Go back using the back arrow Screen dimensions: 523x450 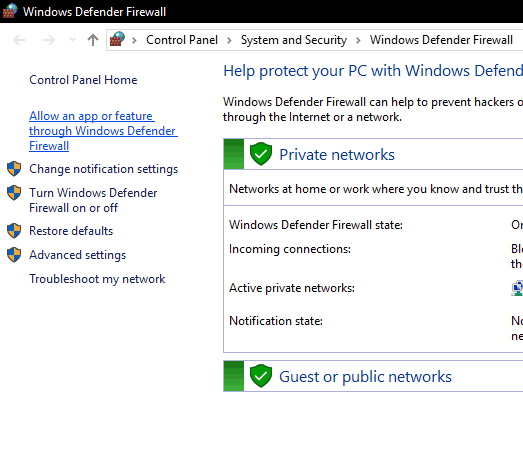point(19,40)
